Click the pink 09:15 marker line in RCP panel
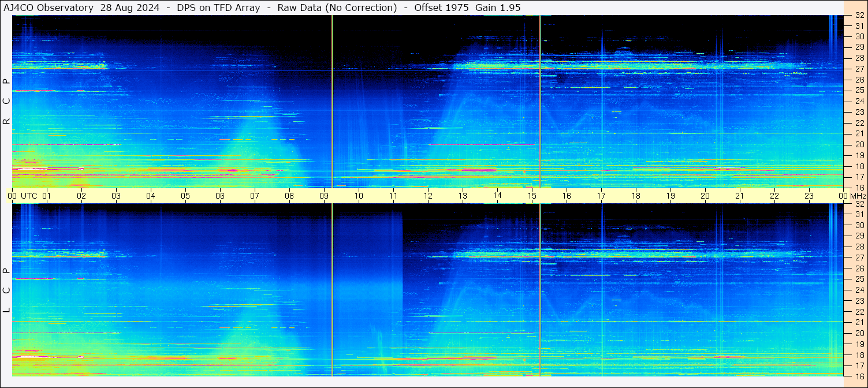The height and width of the screenshot is (388, 868). (x=333, y=101)
